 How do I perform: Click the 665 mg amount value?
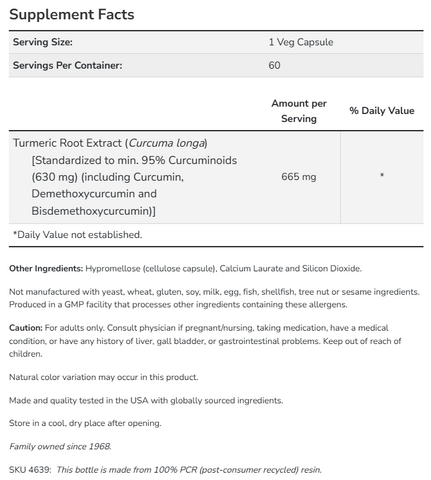[299, 177]
